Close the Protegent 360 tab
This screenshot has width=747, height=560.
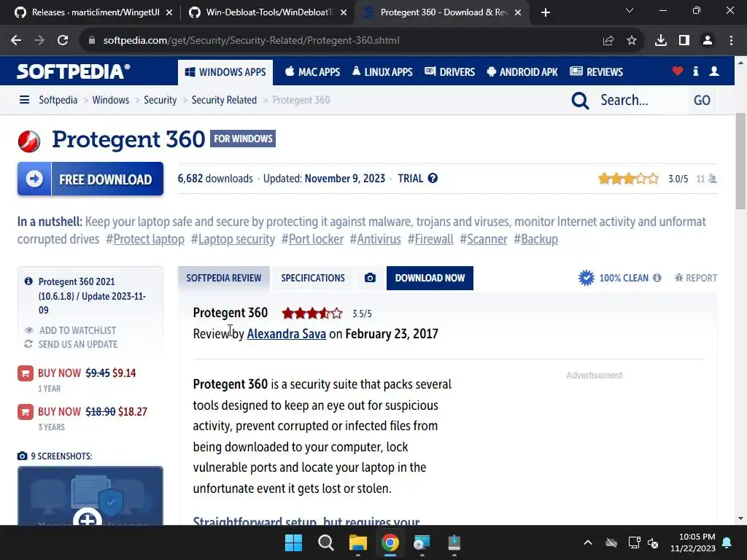518,12
